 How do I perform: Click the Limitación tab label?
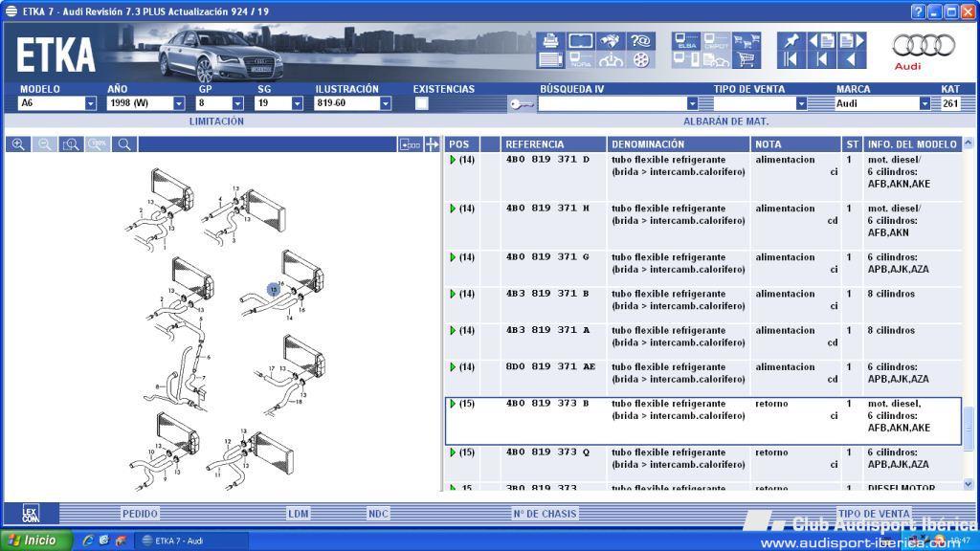(x=216, y=121)
